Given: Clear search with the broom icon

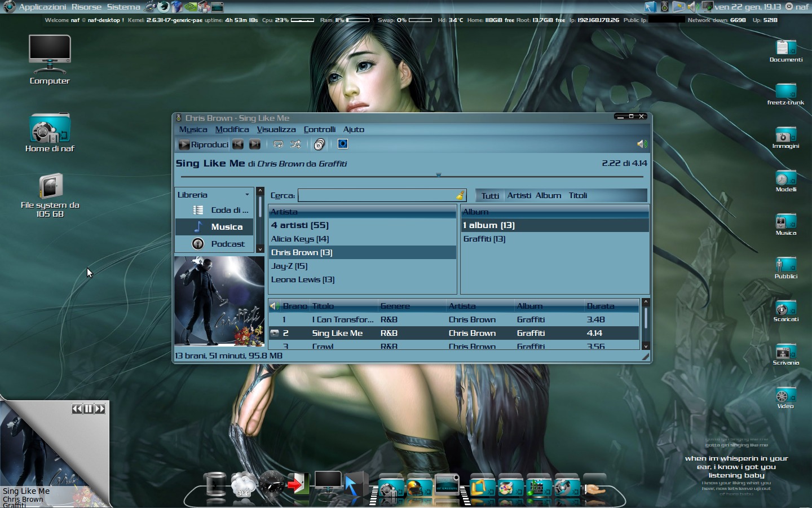Looking at the screenshot, I should (460, 195).
